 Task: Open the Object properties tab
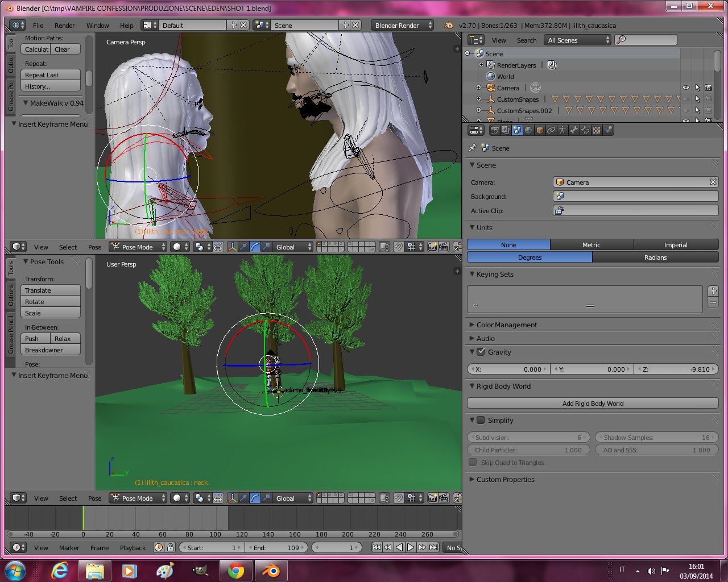pyautogui.click(x=540, y=130)
